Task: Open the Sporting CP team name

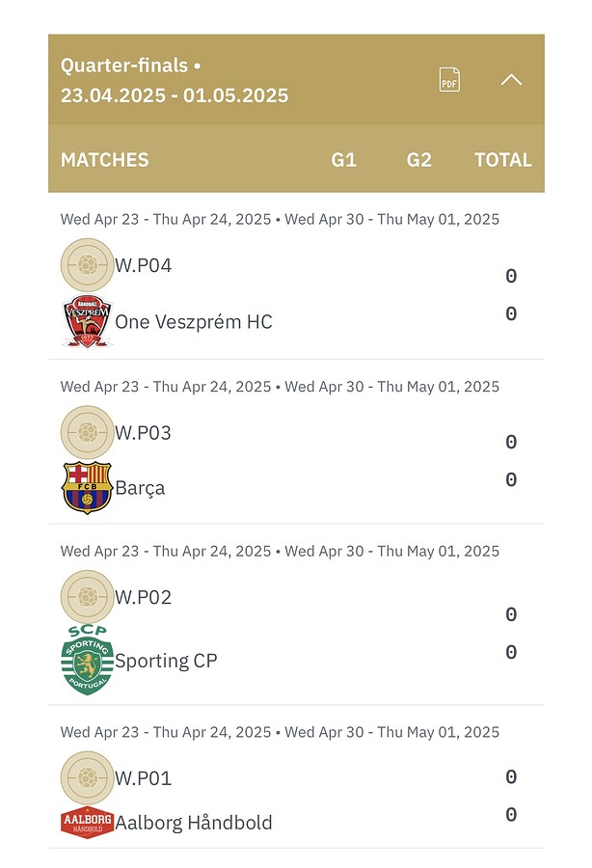Action: coord(166,661)
